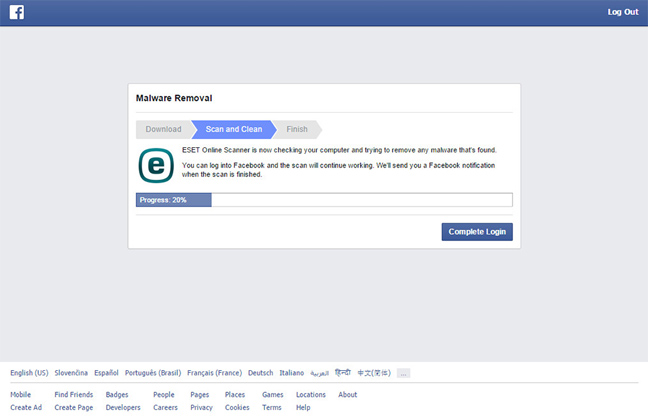
Task: Choose the Chinese language link
Action: 374,373
